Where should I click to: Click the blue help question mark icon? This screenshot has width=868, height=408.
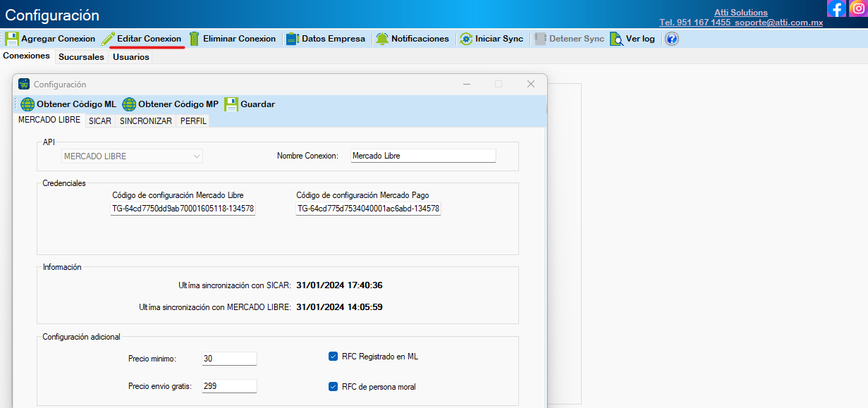click(671, 39)
